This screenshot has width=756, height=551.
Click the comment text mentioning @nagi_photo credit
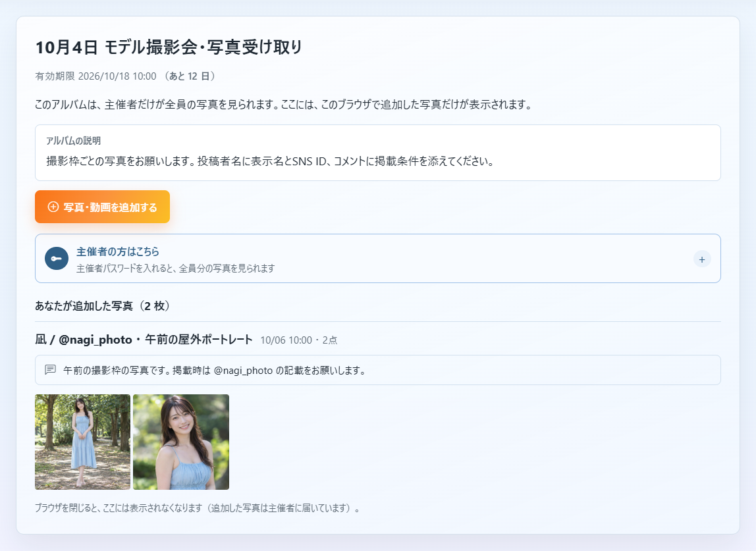click(215, 370)
